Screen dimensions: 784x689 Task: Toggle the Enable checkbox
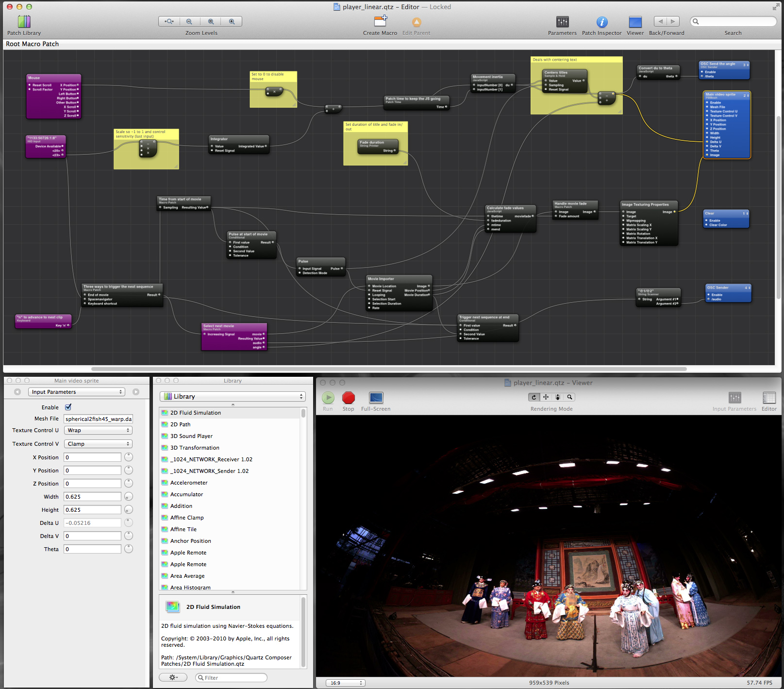coord(68,407)
